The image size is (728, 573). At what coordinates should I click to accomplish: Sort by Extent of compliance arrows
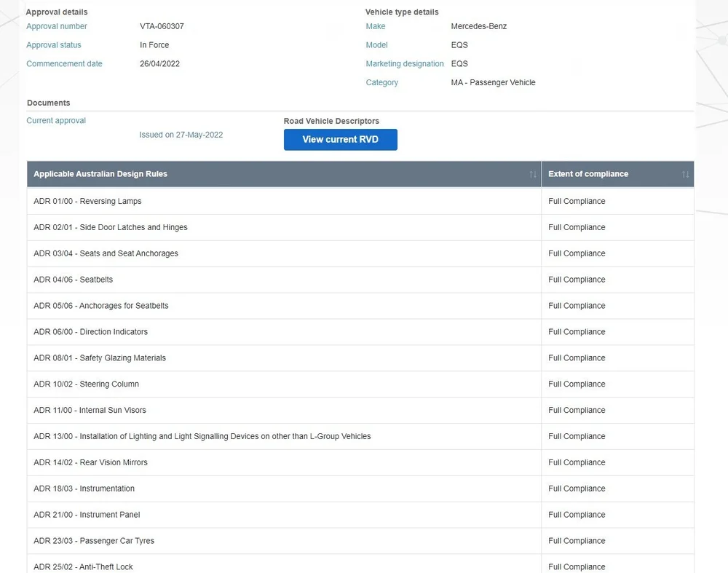(x=685, y=174)
